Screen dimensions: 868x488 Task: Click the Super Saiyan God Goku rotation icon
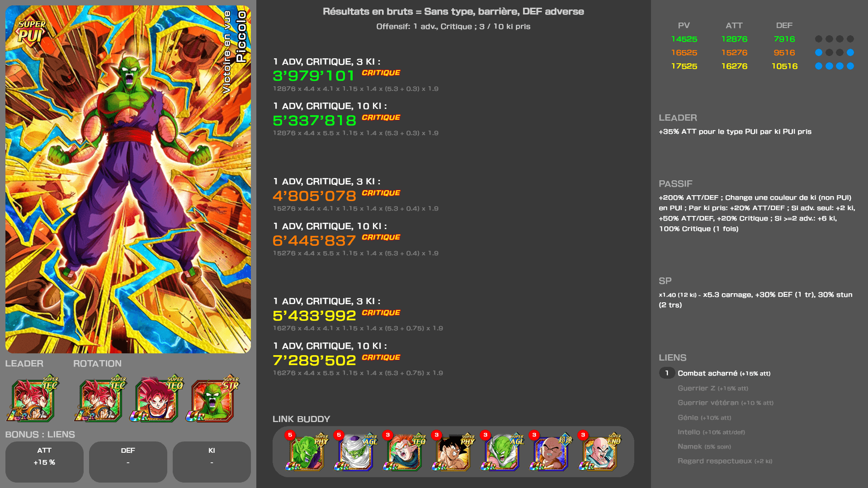(x=156, y=399)
